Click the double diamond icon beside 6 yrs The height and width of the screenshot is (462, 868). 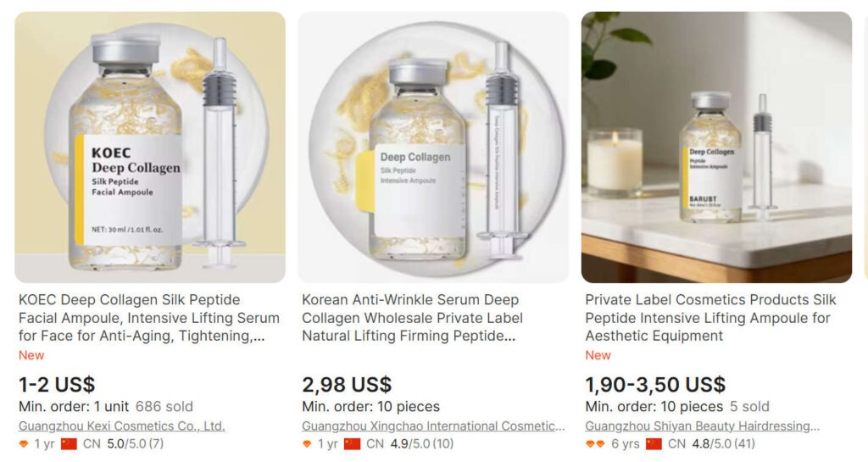[x=595, y=443]
